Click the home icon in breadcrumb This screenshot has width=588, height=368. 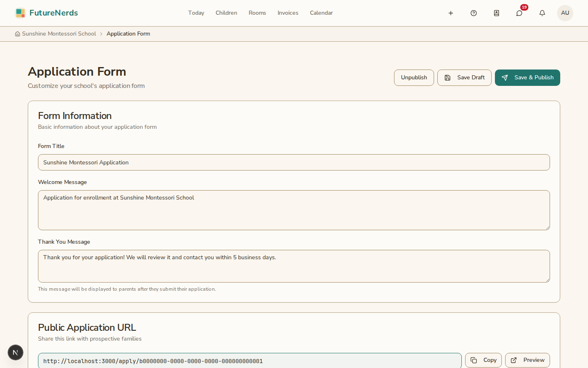[18, 34]
